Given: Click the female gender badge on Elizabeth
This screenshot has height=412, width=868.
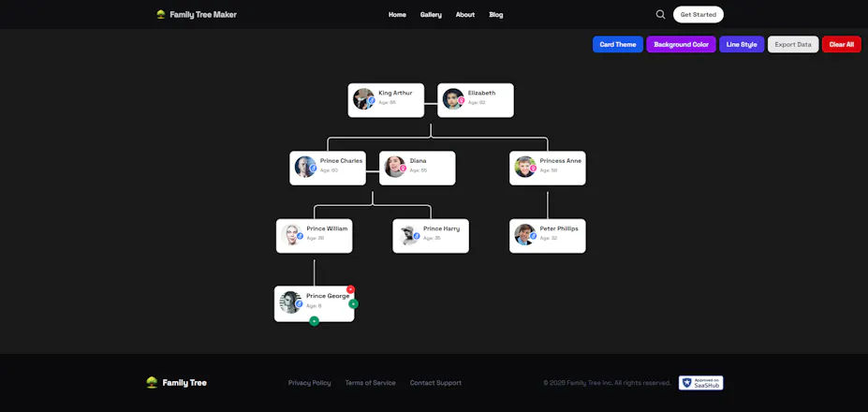Looking at the screenshot, I should click(x=461, y=101).
